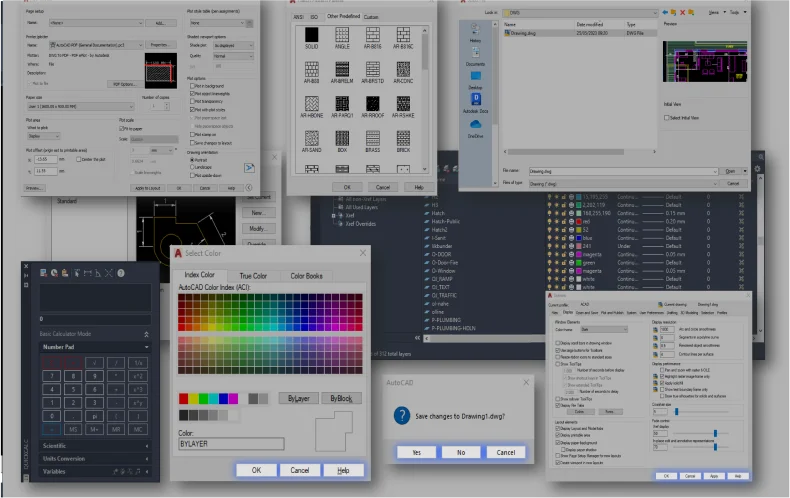
Task: Click the Color name input field
Action: (x=231, y=444)
